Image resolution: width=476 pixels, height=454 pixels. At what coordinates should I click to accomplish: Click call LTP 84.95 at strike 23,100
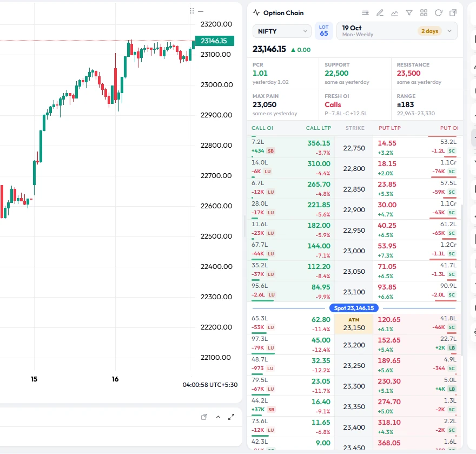pyautogui.click(x=321, y=287)
